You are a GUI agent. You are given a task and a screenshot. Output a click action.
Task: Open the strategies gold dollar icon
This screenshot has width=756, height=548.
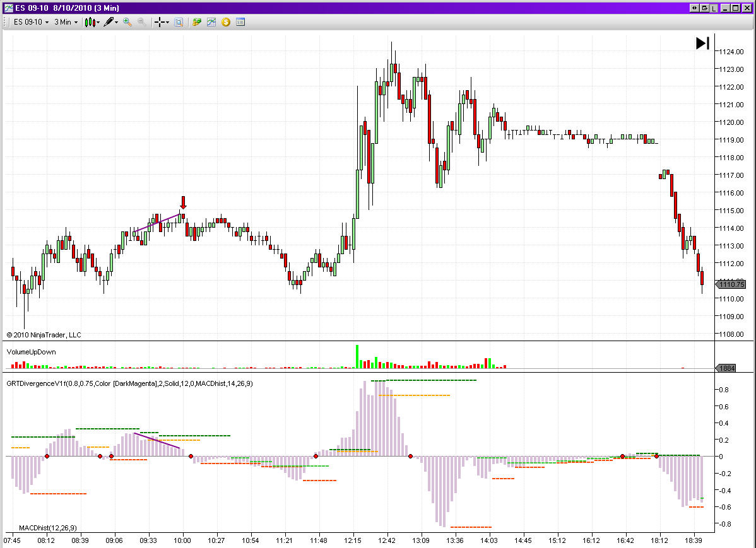click(x=226, y=22)
